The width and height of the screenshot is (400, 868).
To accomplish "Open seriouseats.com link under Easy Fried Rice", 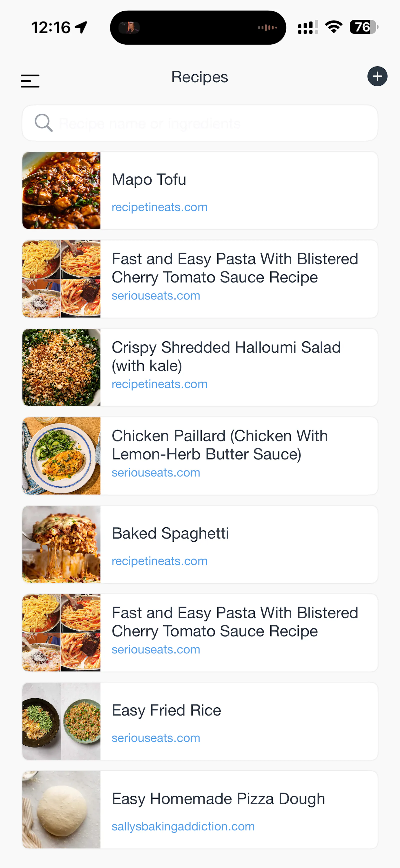I will 156,738.
